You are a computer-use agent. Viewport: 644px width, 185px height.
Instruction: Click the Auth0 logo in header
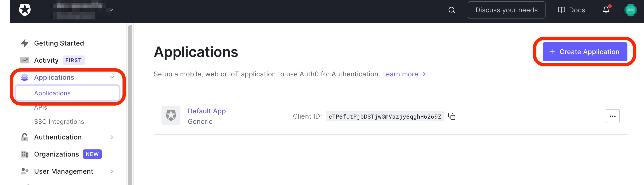click(25, 10)
